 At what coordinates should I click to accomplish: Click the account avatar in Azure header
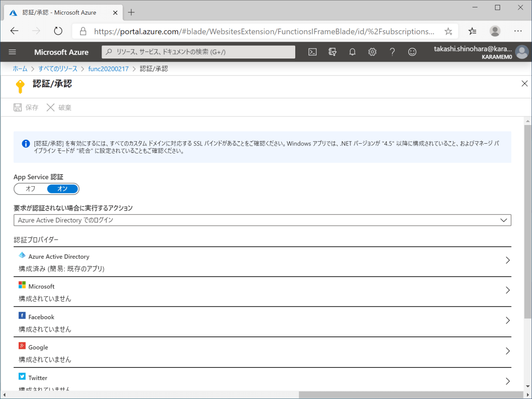(x=522, y=52)
